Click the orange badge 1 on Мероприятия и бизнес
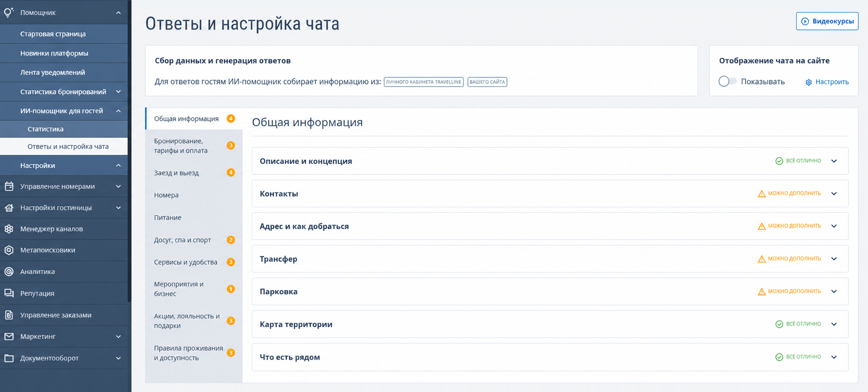 (x=231, y=289)
